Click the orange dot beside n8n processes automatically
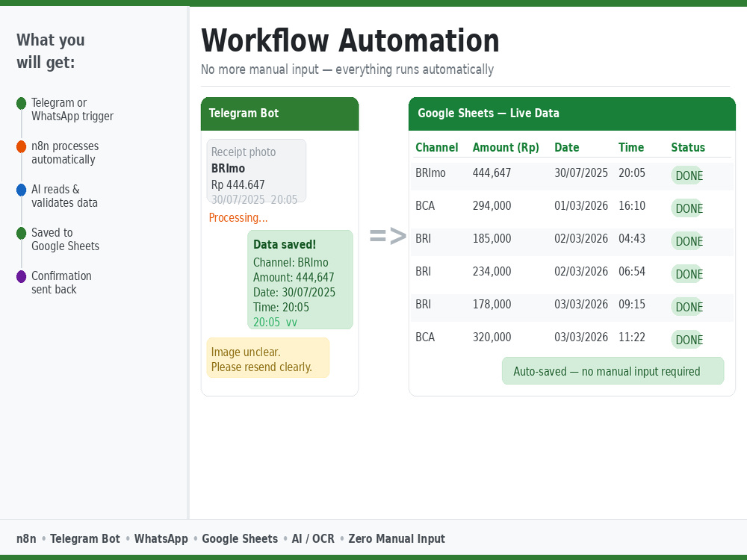 21,146
